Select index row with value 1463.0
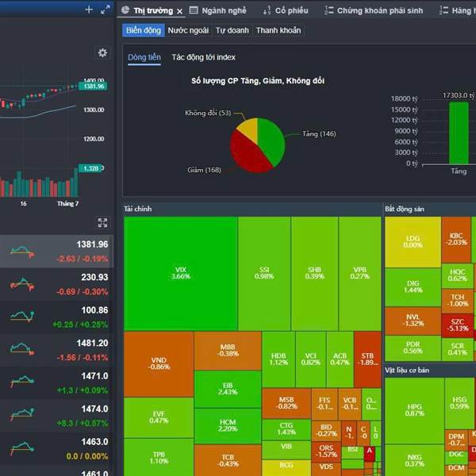Screen dimensions: 476x476 coord(57,449)
